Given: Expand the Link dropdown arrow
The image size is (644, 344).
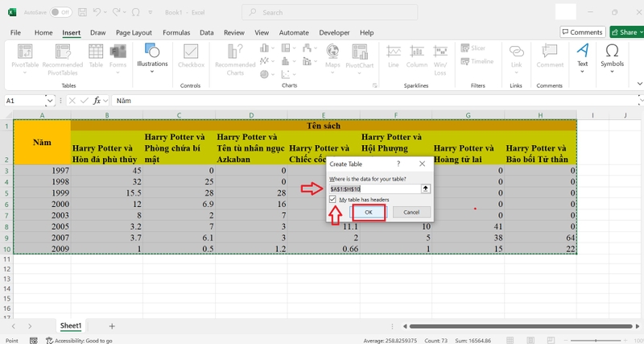Looking at the screenshot, I should (516, 73).
